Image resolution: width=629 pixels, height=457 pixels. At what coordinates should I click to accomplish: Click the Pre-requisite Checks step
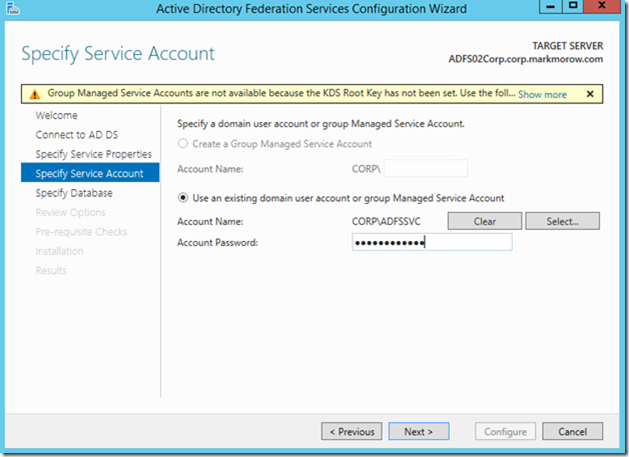click(x=81, y=232)
